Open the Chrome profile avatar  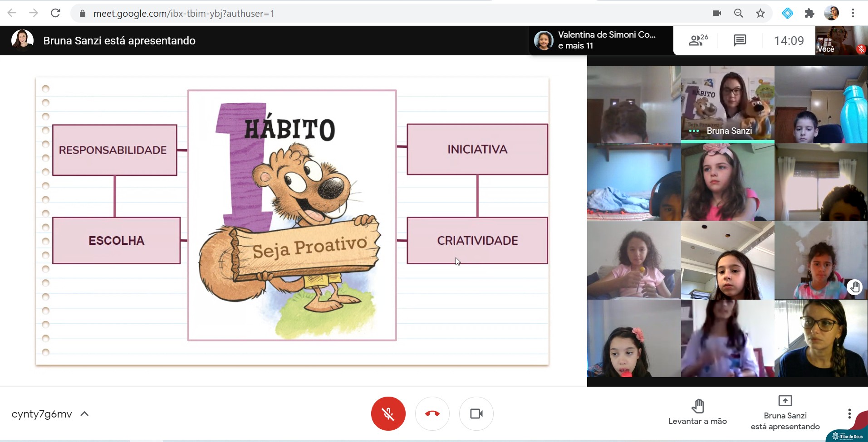831,13
